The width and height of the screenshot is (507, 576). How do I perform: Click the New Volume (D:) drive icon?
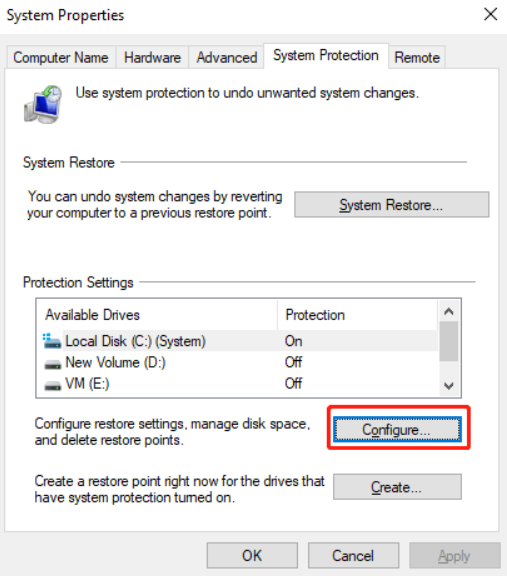[52, 364]
